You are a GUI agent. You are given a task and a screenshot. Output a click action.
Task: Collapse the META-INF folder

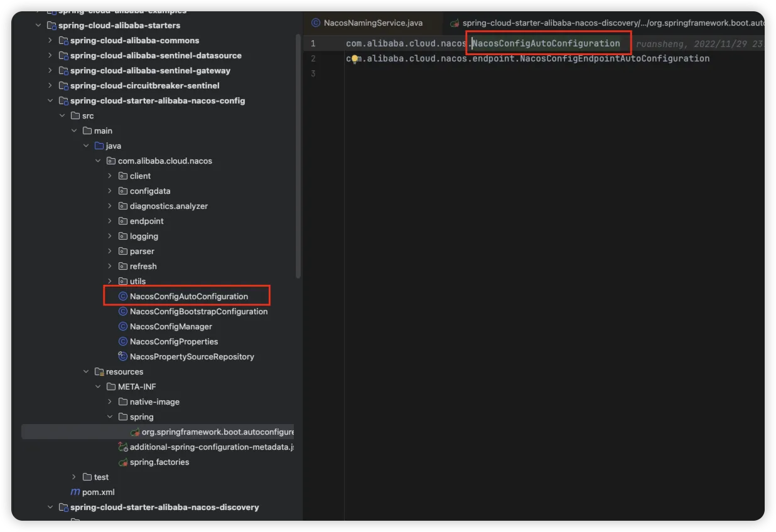[x=98, y=386]
